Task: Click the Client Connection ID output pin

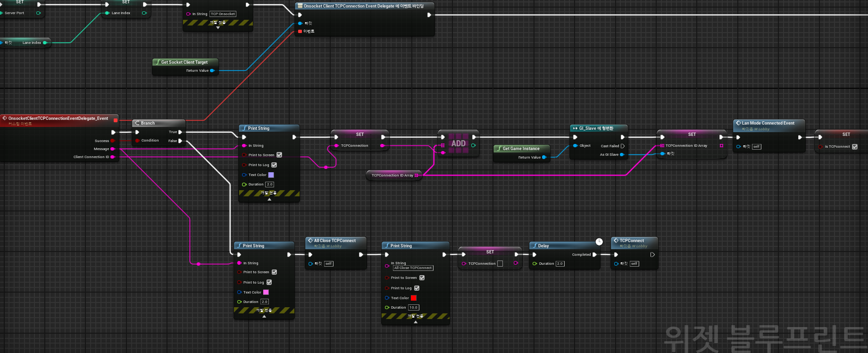Action: (x=112, y=157)
